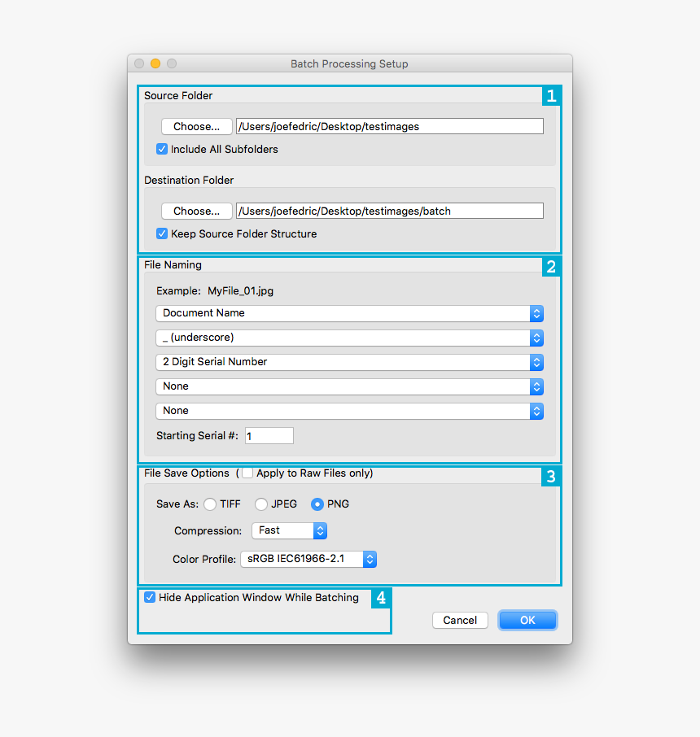
Task: Select the TIFF save format
Action: pyautogui.click(x=210, y=504)
